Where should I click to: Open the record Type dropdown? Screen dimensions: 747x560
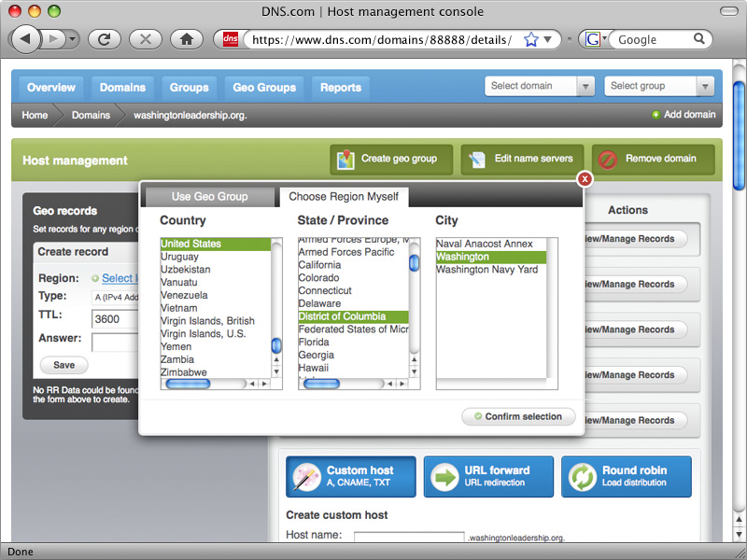pos(115,298)
